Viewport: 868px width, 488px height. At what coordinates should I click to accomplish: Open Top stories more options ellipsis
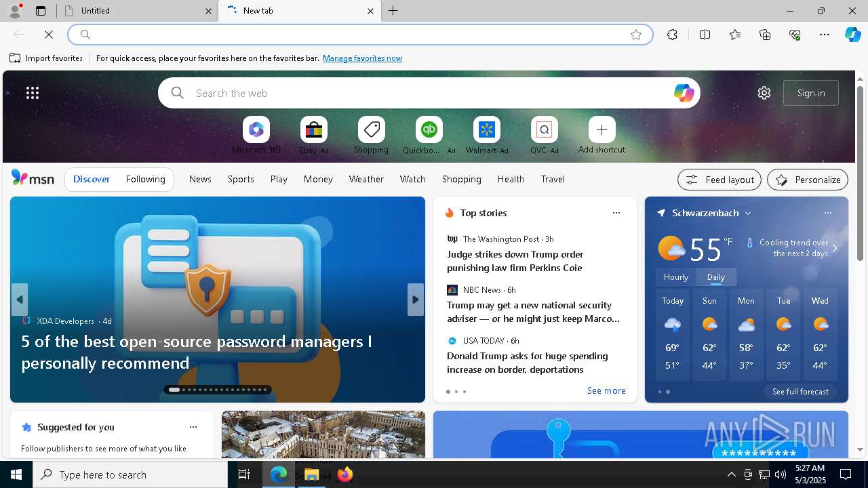[616, 213]
